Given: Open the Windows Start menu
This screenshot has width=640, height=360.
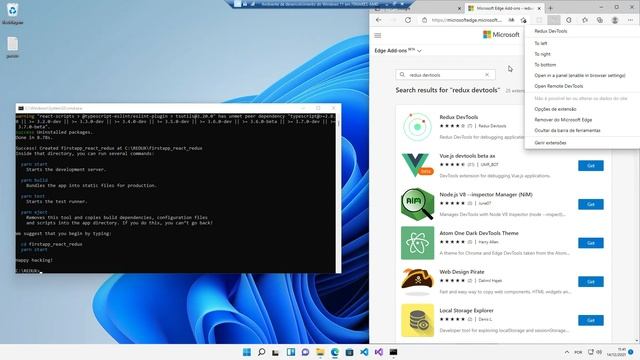Looking at the screenshot, I should [x=247, y=352].
